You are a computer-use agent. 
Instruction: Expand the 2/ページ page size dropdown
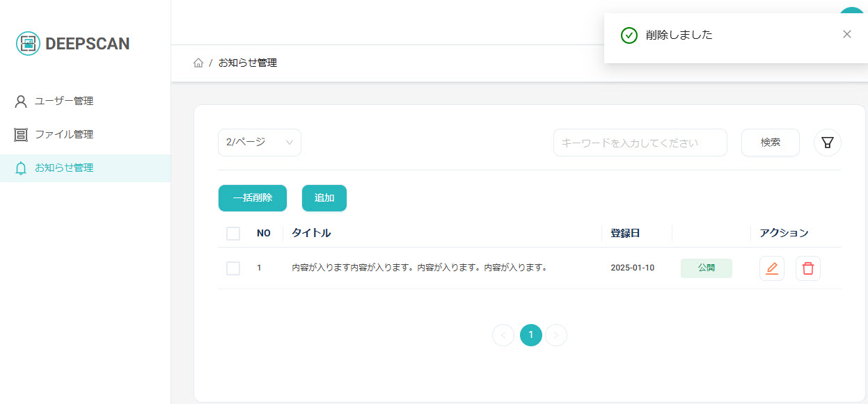tap(259, 143)
